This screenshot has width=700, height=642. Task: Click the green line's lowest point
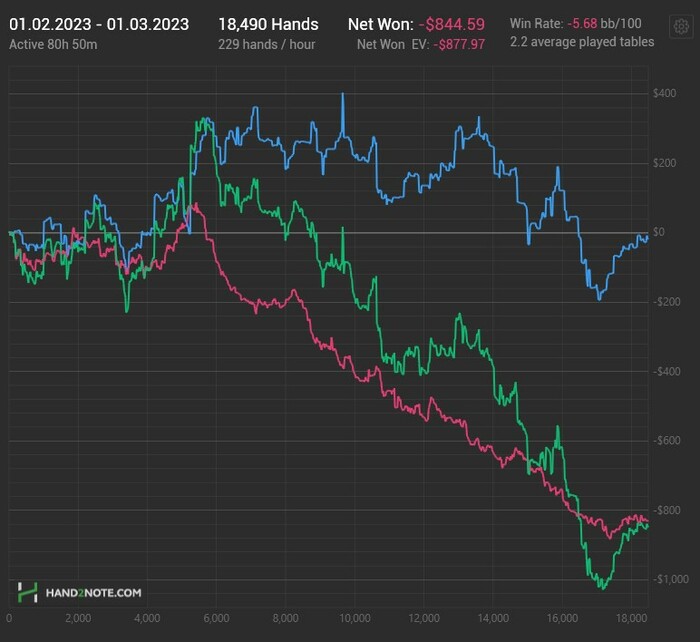coord(603,588)
